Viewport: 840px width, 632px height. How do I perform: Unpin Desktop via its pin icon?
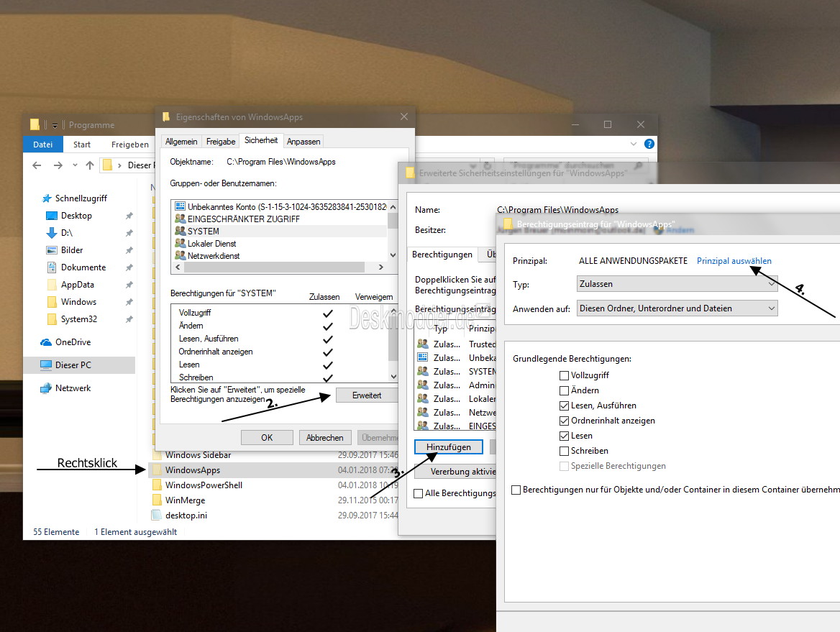[129, 216]
